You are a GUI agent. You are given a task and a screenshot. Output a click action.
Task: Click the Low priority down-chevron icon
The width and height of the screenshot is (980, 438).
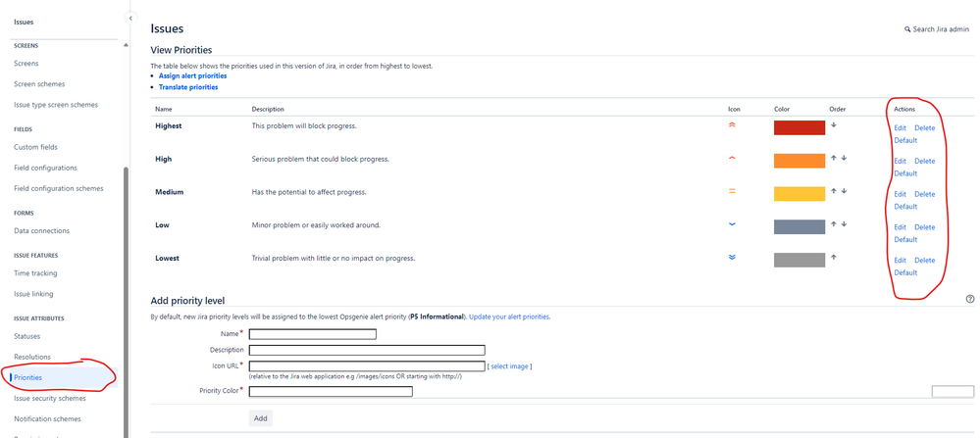(732, 224)
